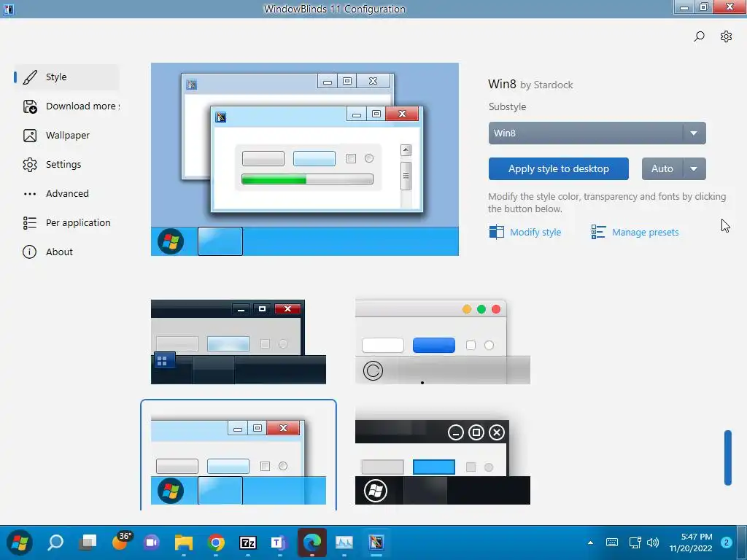The height and width of the screenshot is (560, 747).
Task: Open the network tray icon
Action: coord(635,542)
